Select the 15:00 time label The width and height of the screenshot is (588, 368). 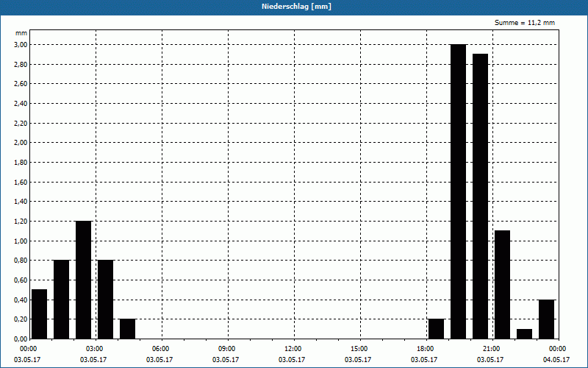pos(360,349)
